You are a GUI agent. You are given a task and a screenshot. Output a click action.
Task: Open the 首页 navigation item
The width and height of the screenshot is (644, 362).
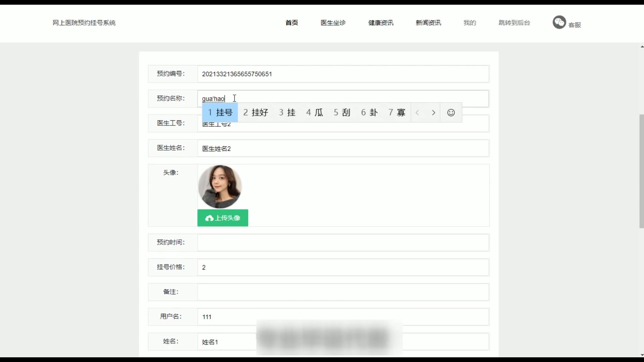pos(291,23)
